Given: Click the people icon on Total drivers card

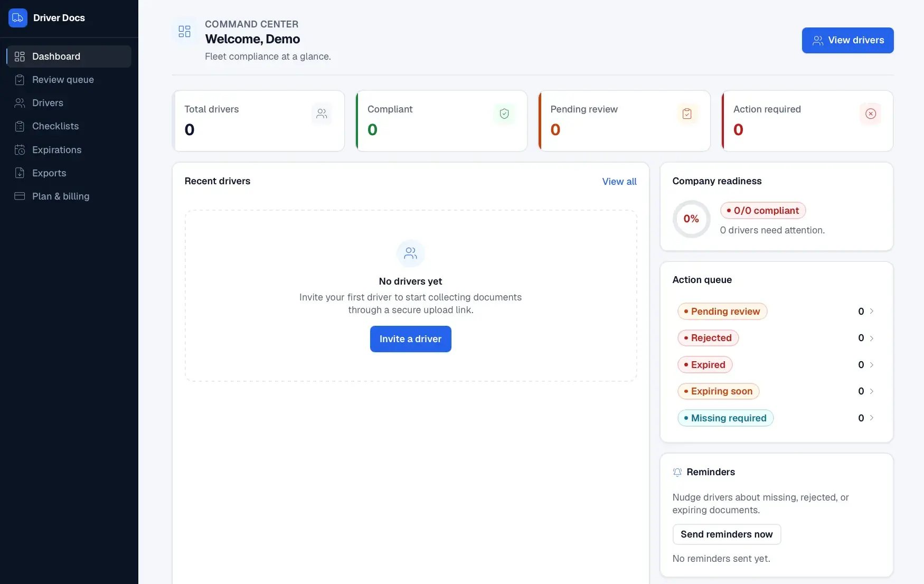Looking at the screenshot, I should coord(322,114).
